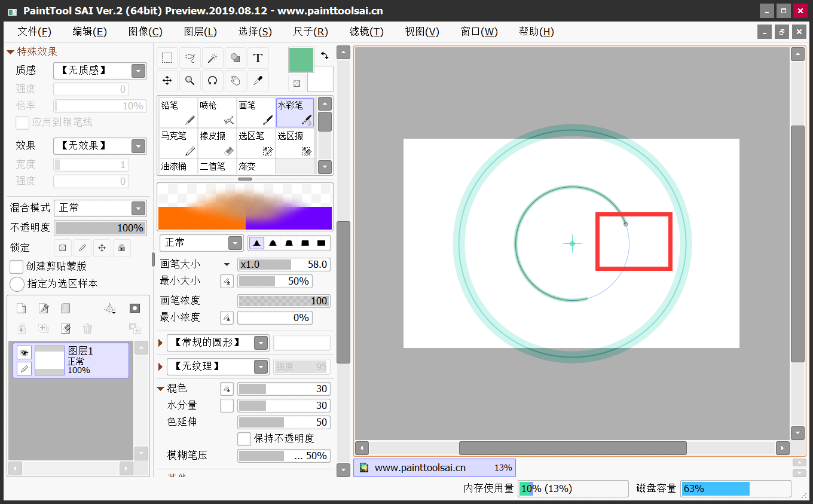Viewport: 813px width, 504px height.
Task: Select the rectangular selection tool
Action: pos(167,58)
